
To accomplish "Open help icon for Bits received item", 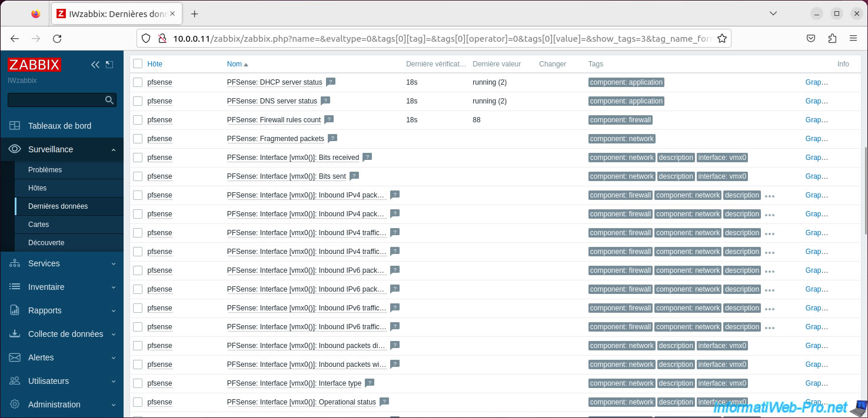I will pyautogui.click(x=367, y=157).
